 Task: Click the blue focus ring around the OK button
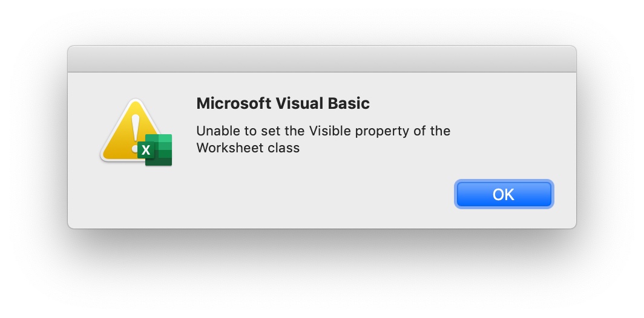pos(504,181)
